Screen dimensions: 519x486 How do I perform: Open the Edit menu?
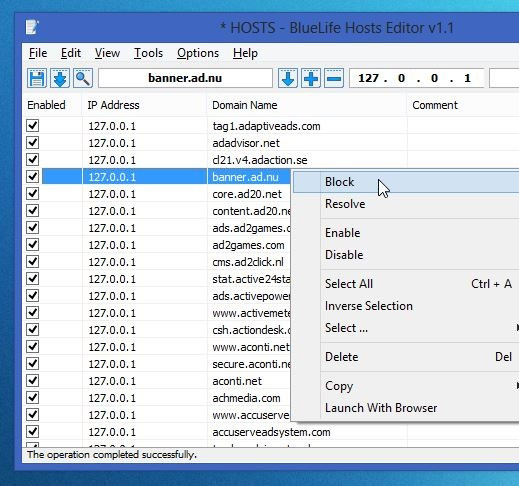pos(71,53)
